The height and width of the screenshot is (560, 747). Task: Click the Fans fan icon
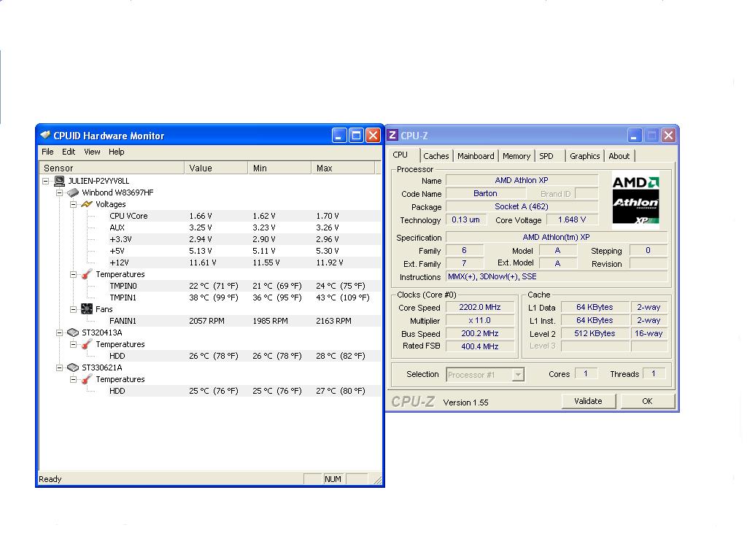pyautogui.click(x=87, y=309)
